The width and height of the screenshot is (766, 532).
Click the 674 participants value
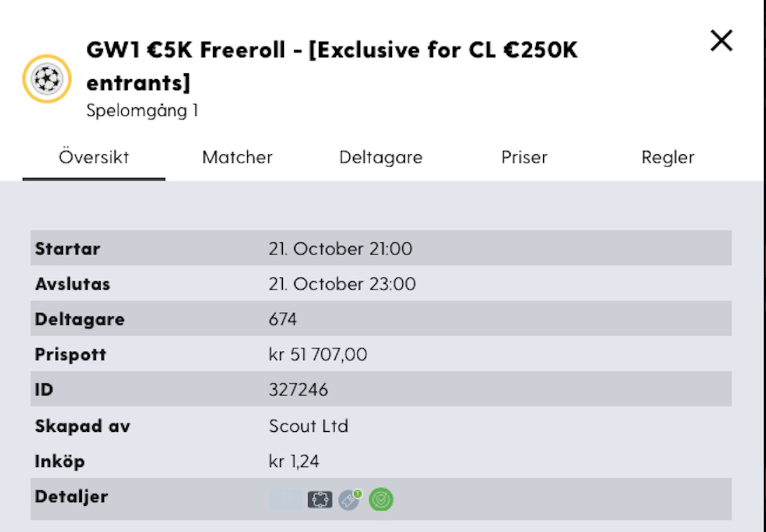pos(283,319)
